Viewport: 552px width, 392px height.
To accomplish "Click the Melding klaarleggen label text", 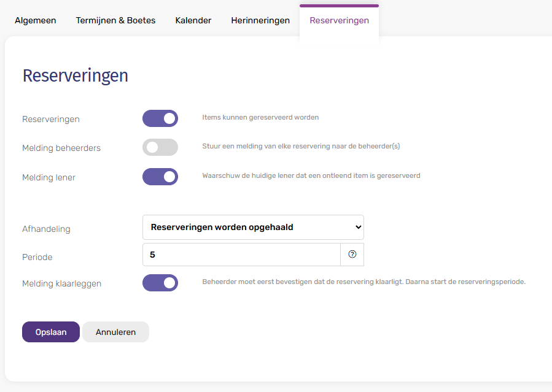I will point(61,283).
